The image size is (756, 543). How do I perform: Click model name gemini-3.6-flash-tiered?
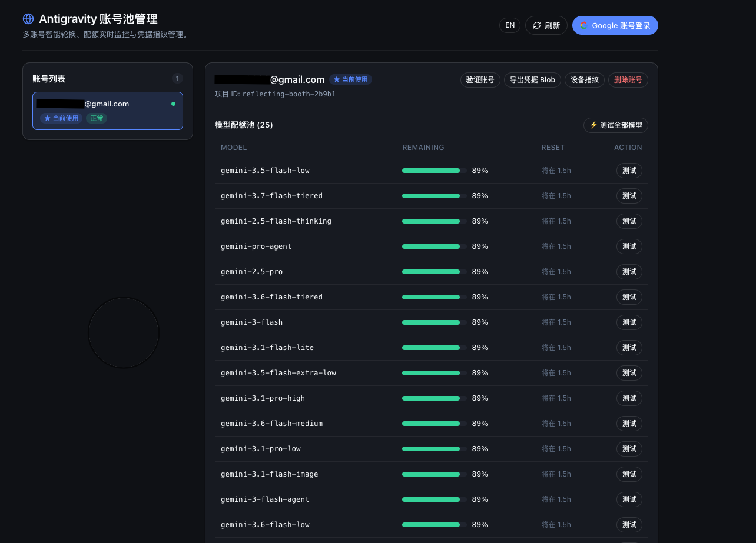click(x=271, y=297)
